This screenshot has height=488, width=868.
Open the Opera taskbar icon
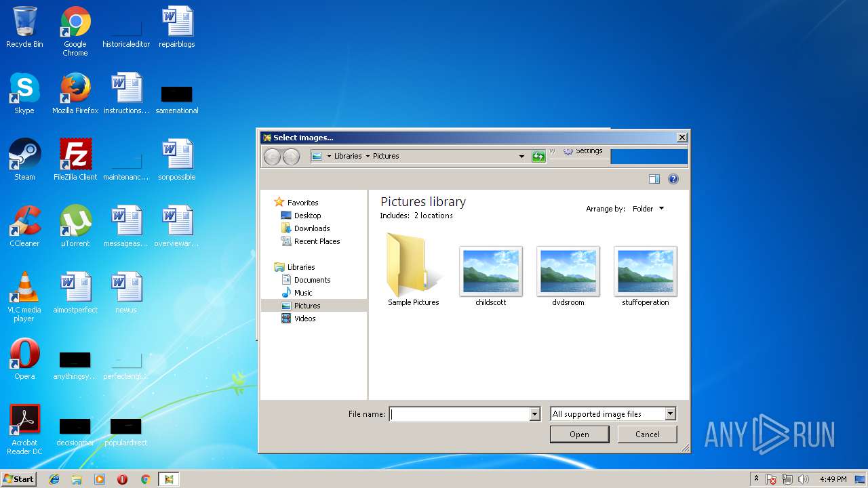click(123, 479)
